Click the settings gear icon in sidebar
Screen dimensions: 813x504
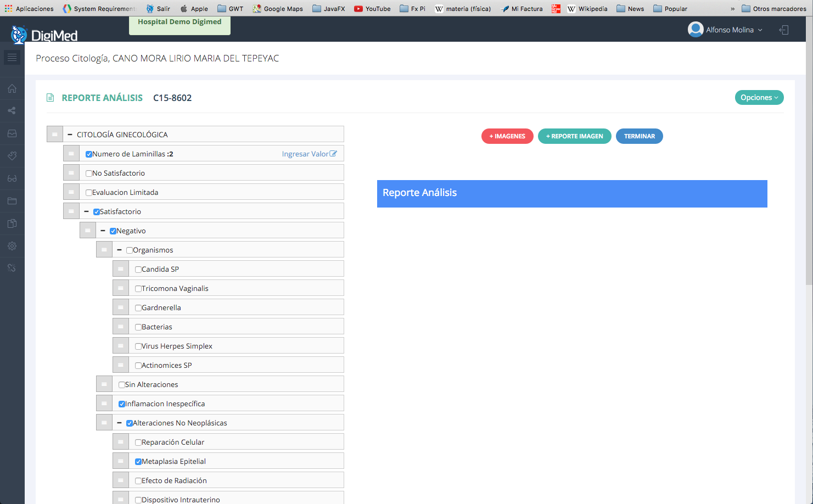(x=12, y=246)
